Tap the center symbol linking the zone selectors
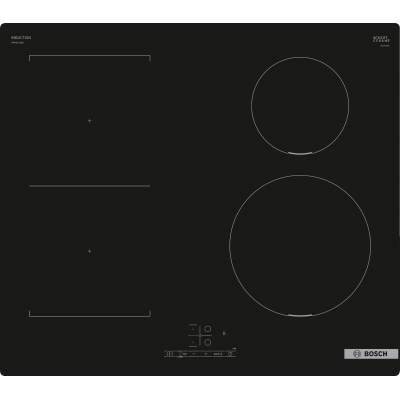The height and width of the screenshot is (400, 400). (x=200, y=335)
